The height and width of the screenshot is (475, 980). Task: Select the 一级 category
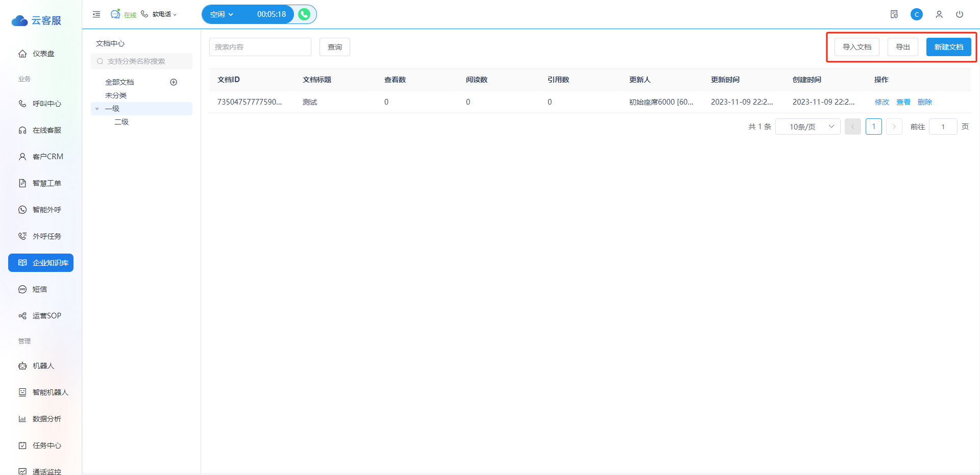pyautogui.click(x=112, y=109)
